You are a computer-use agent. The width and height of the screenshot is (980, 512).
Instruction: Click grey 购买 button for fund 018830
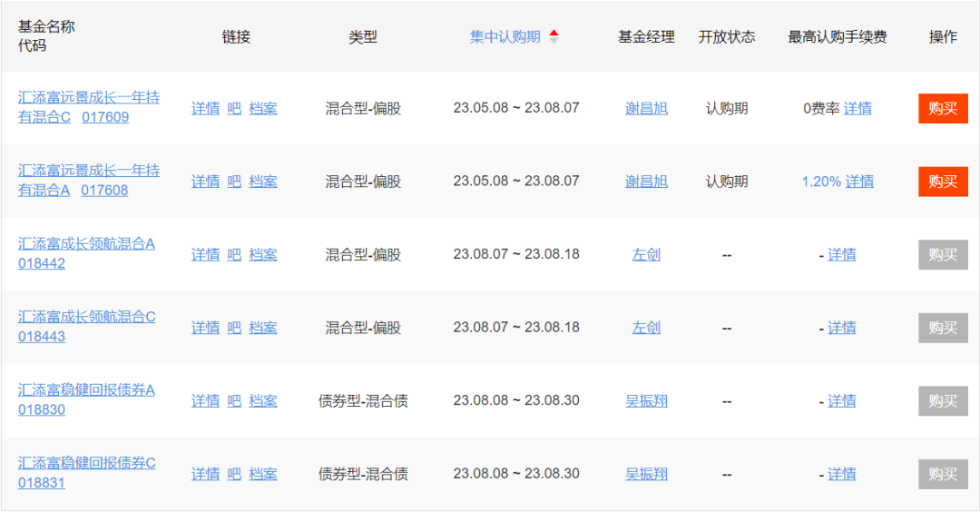[943, 400]
